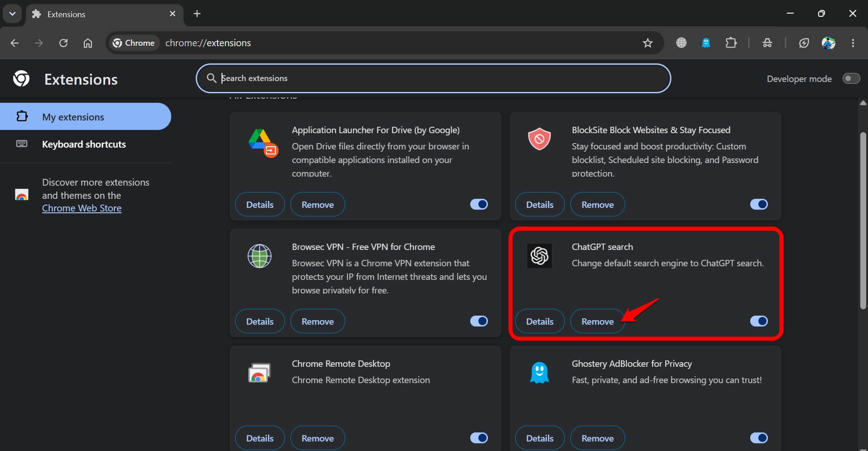Toggle Developer mode switch
The width and height of the screenshot is (868, 451).
tap(851, 78)
